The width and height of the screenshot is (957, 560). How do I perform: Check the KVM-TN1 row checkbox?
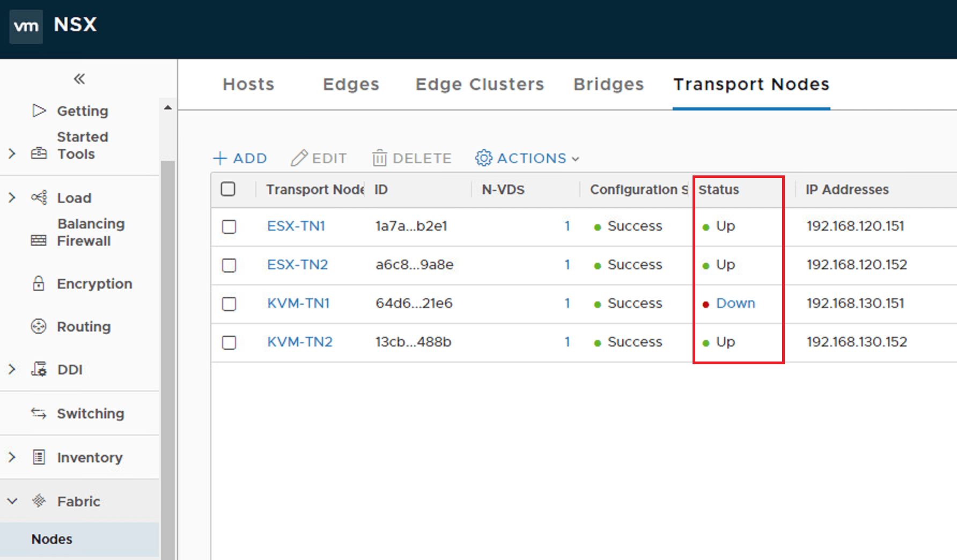coord(229,304)
